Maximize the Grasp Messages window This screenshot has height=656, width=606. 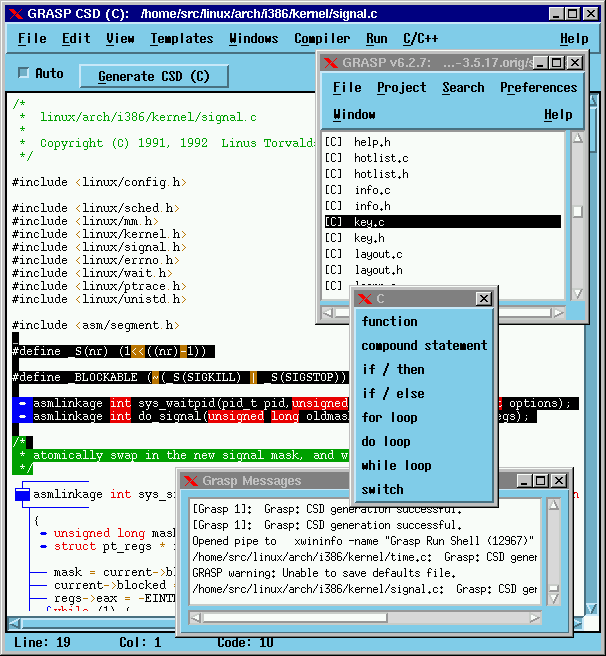(541, 481)
